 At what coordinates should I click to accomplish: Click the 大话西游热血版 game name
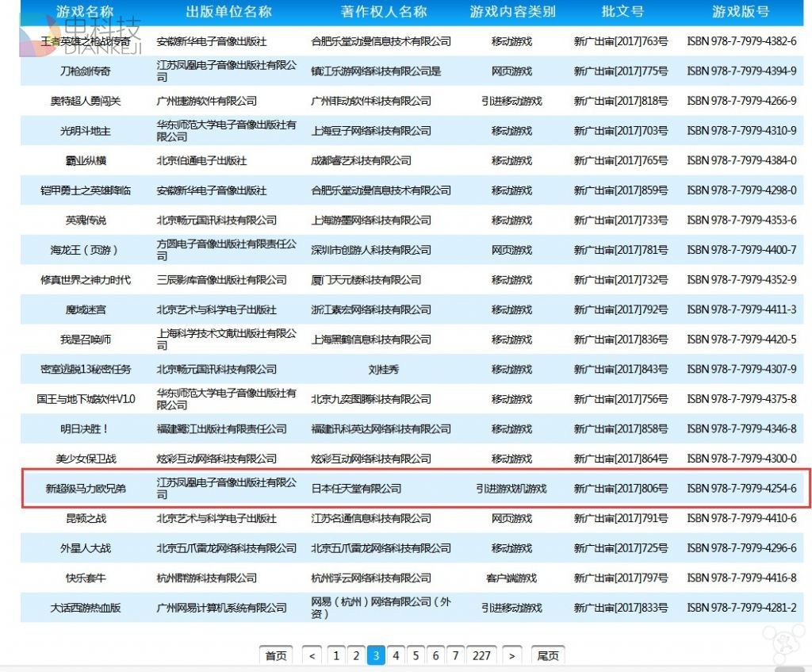coord(86,608)
